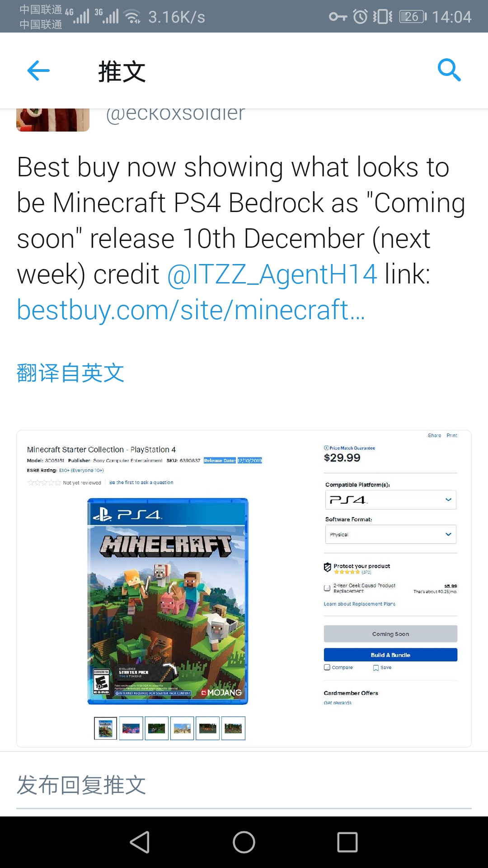Open the author's profile avatar

[53, 120]
